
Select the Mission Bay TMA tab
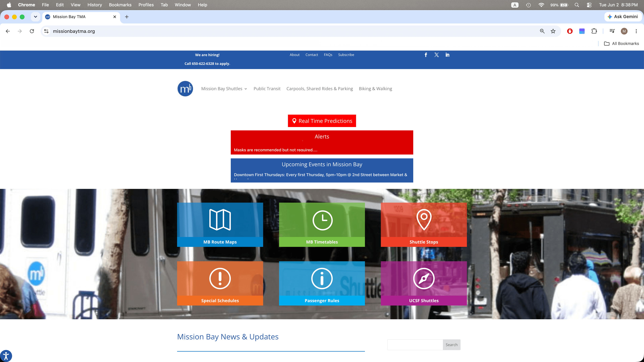81,17
